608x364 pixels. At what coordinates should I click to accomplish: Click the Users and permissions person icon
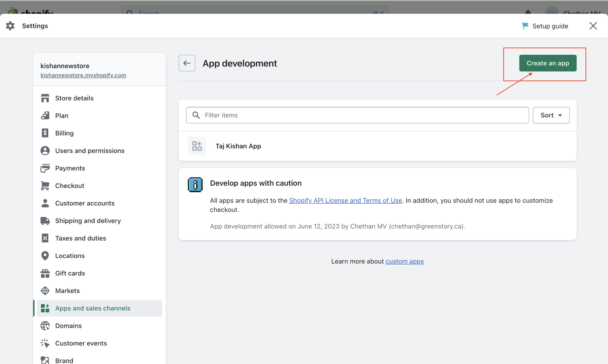pyautogui.click(x=45, y=150)
